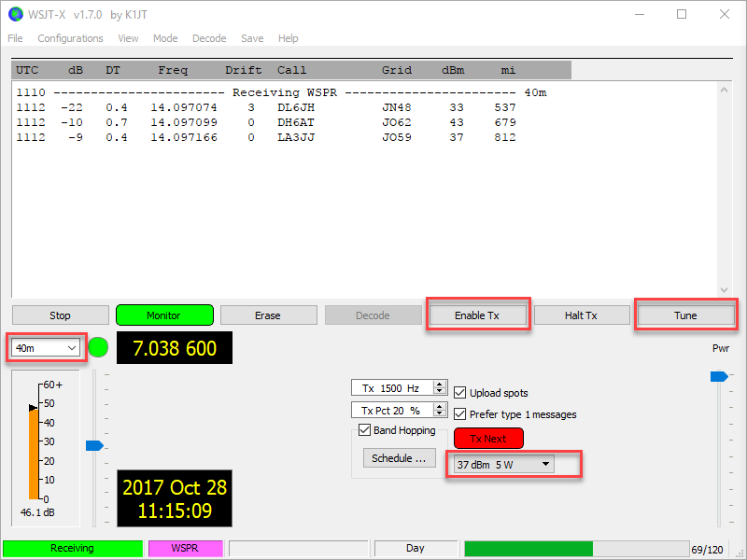Open the 40m band dropdown
Image resolution: width=747 pixels, height=560 pixels.
point(46,348)
